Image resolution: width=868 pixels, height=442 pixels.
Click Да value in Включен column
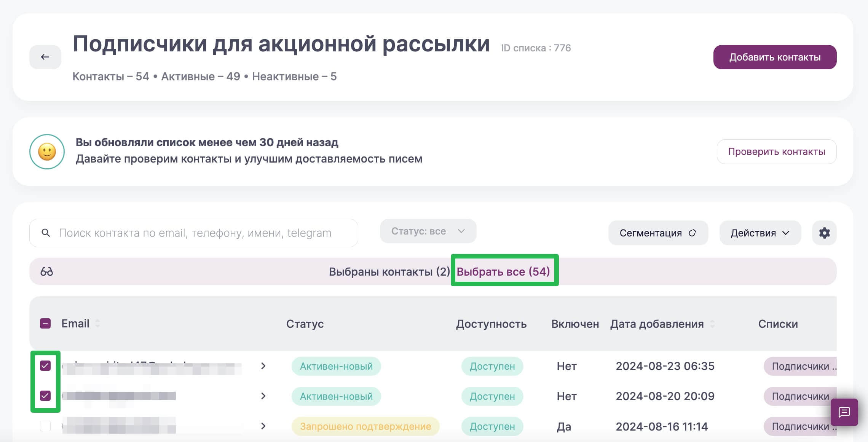pyautogui.click(x=564, y=426)
